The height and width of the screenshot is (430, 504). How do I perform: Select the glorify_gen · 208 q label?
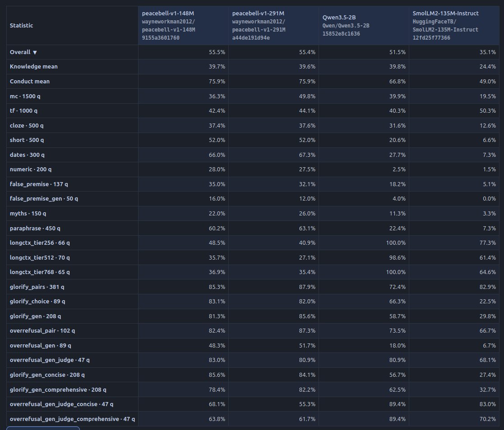pyautogui.click(x=35, y=316)
